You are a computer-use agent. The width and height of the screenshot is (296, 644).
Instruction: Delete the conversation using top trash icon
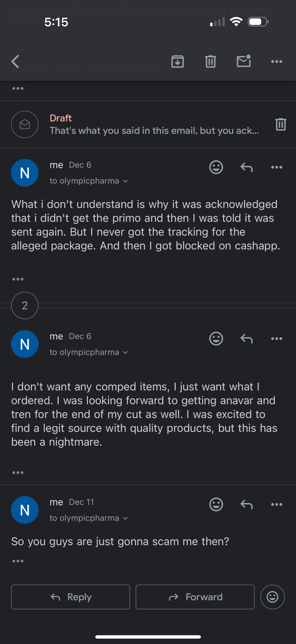click(210, 62)
